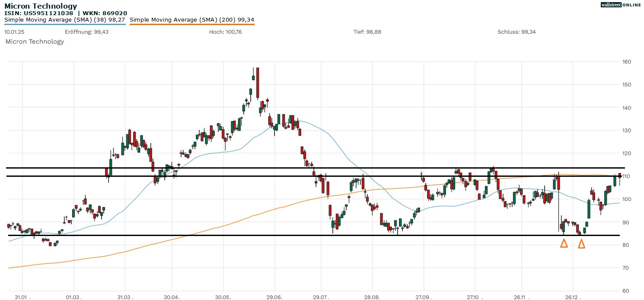Click the bold Micron Technology title
This screenshot has height=300, width=644.
(41, 6)
